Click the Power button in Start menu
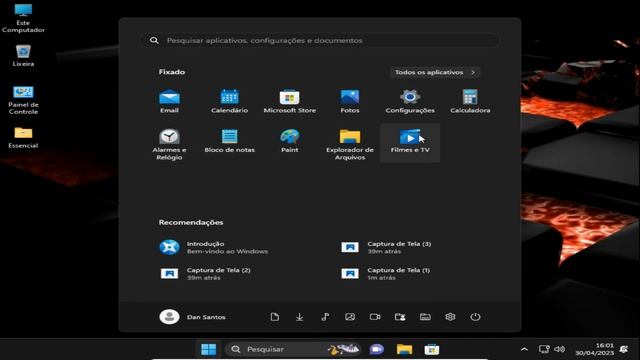The image size is (640, 360). [x=475, y=317]
